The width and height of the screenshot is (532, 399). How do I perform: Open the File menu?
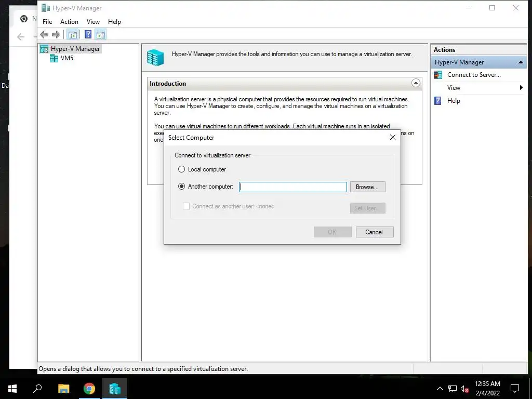47,22
